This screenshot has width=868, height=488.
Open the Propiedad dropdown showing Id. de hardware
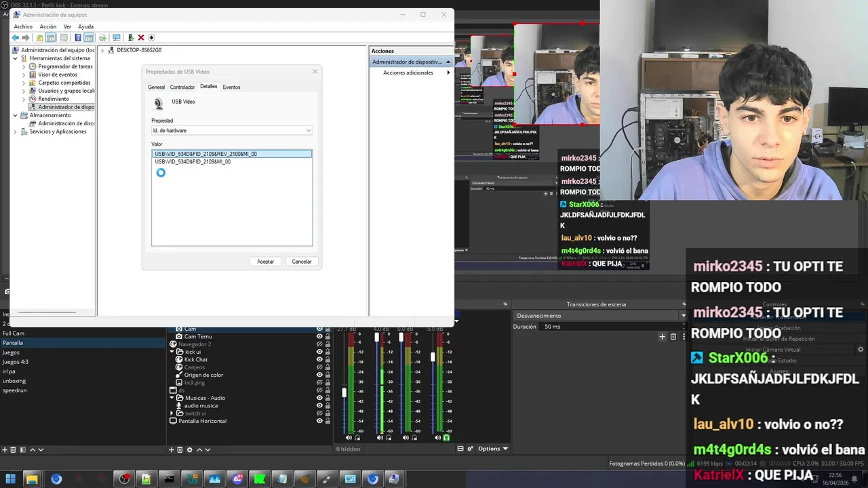click(x=232, y=130)
